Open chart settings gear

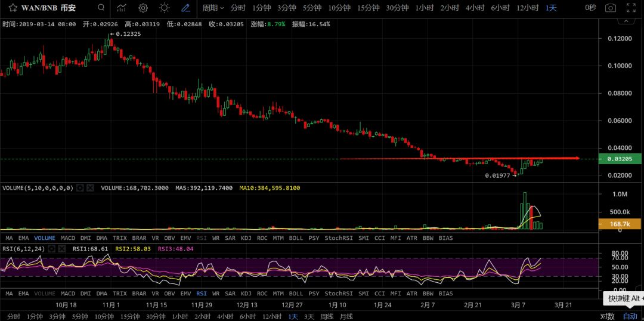tap(143, 8)
